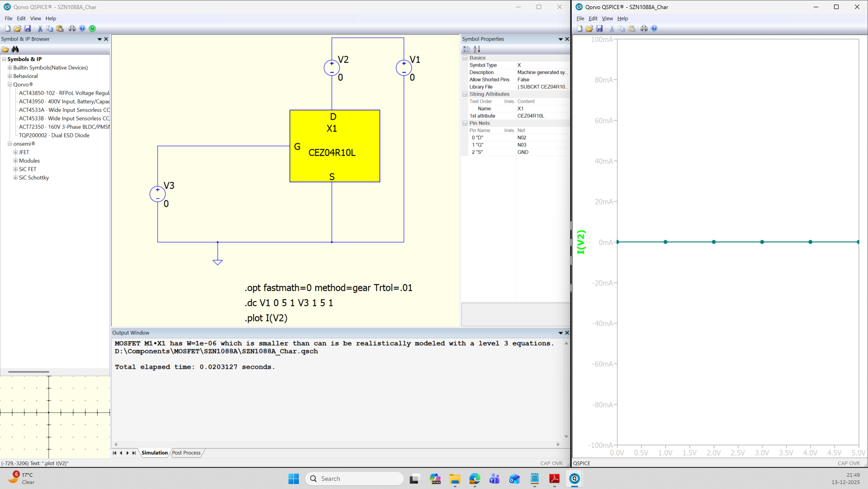Select the TQP200002 Dual ESD Diode entry

pos(54,135)
